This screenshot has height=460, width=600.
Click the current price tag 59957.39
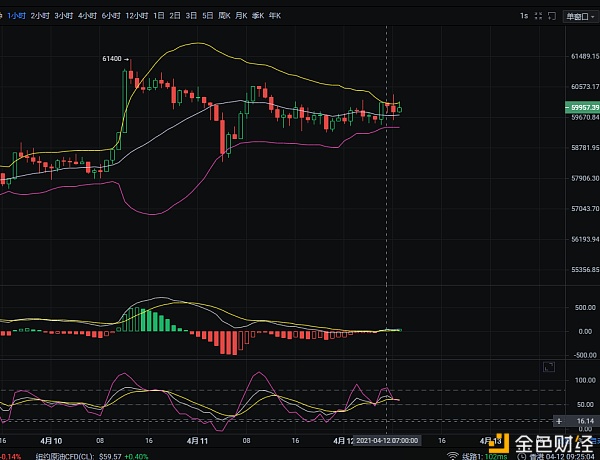tap(582, 108)
